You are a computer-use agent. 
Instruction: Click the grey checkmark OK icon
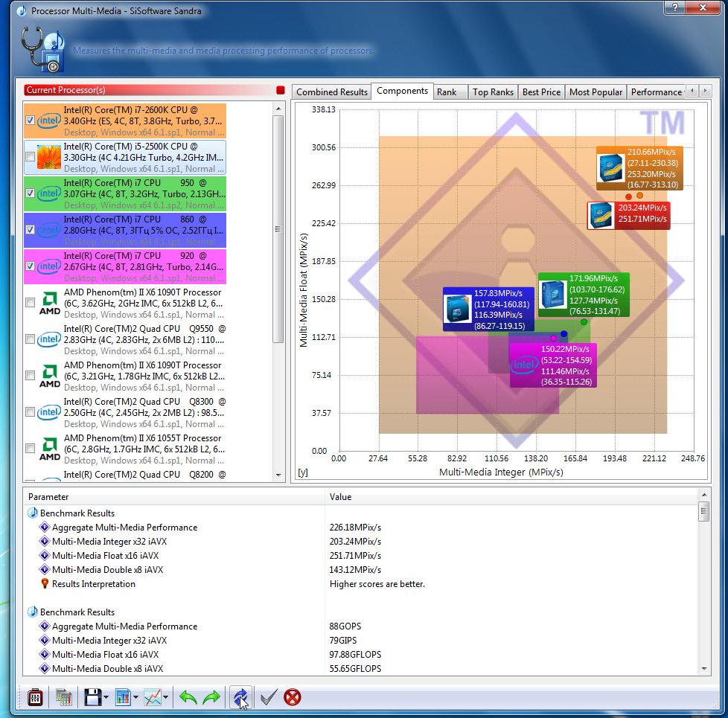[x=269, y=697]
